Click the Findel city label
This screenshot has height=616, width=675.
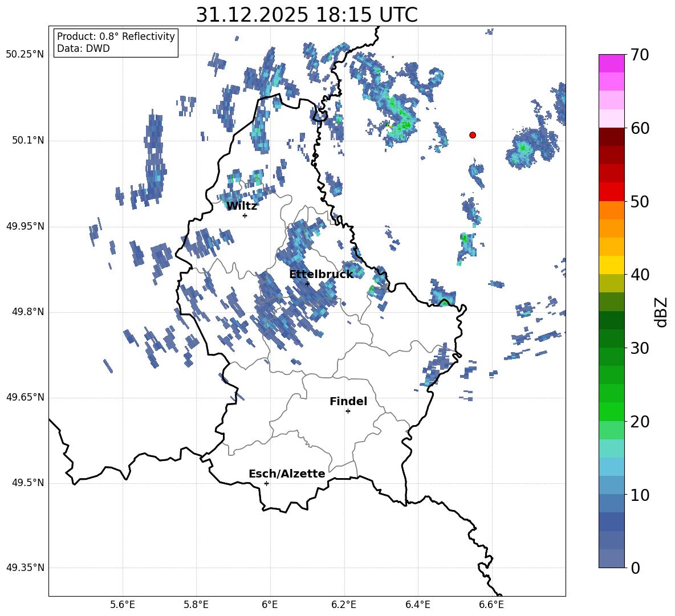coord(348,401)
